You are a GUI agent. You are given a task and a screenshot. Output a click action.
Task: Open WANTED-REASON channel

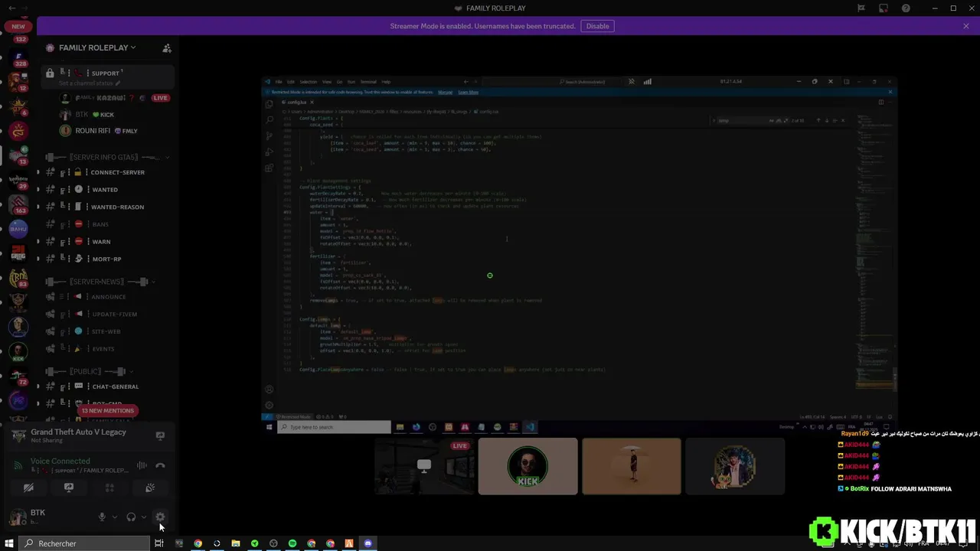[x=107, y=207]
